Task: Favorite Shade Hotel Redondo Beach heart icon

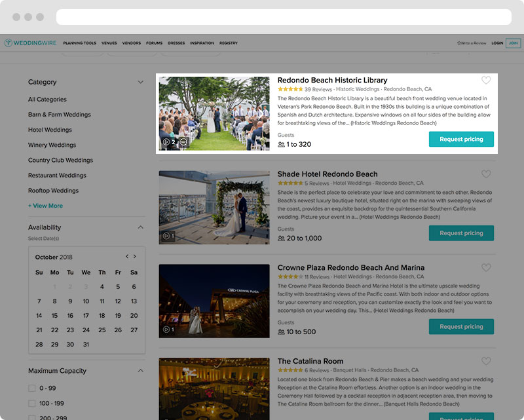Action: pyautogui.click(x=486, y=174)
